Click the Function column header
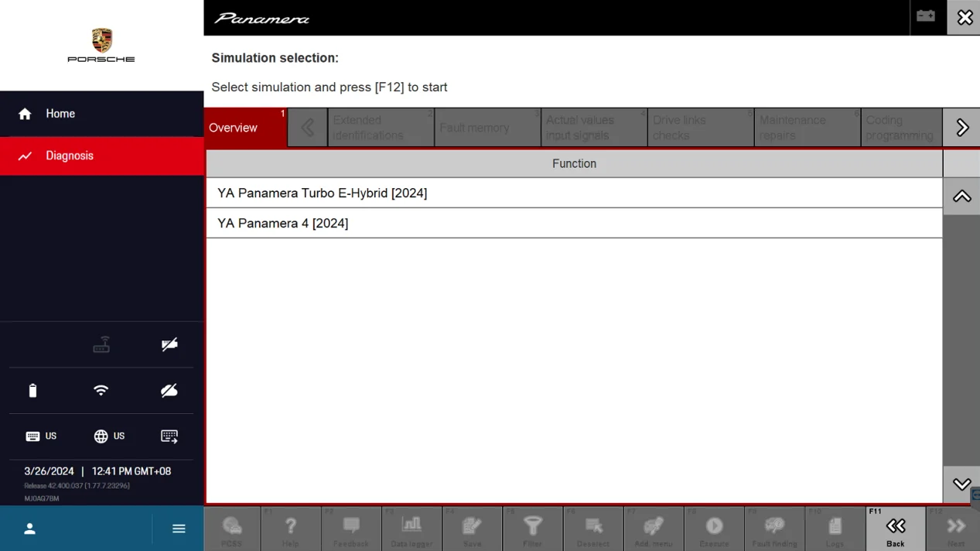 tap(574, 163)
